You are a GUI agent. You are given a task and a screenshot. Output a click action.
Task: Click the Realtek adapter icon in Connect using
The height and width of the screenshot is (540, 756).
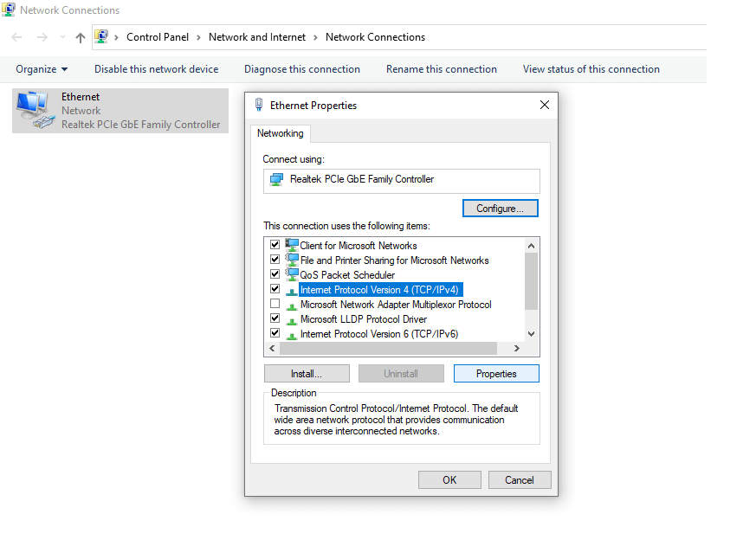(276, 180)
